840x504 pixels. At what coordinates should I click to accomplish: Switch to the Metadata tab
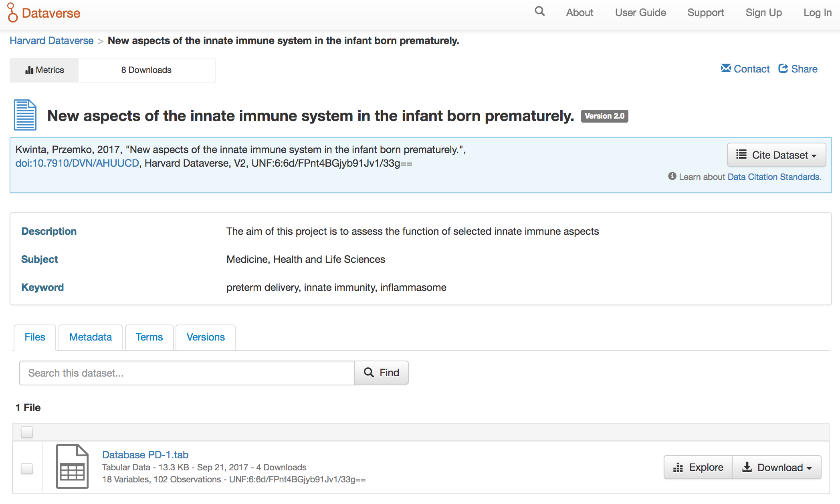coord(91,337)
